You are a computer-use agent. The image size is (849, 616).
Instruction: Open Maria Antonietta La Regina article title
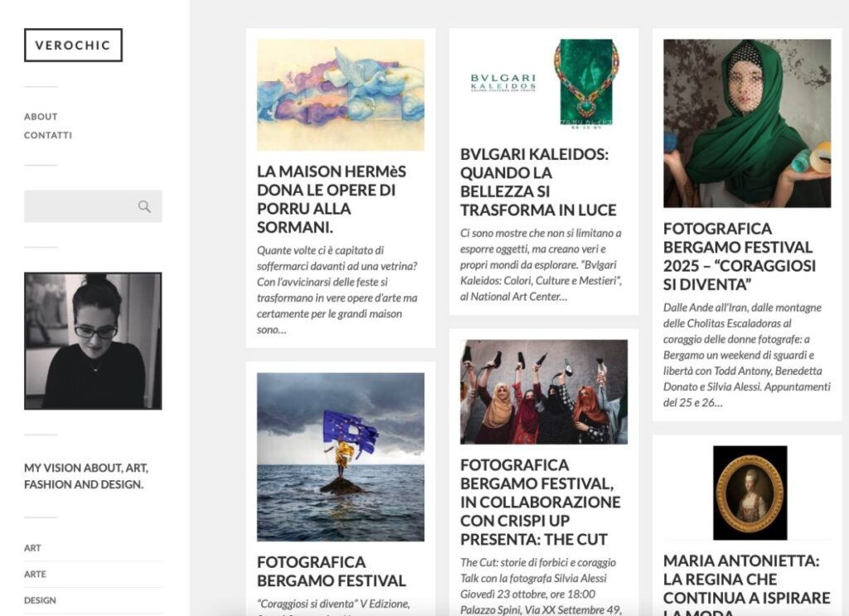click(x=747, y=584)
